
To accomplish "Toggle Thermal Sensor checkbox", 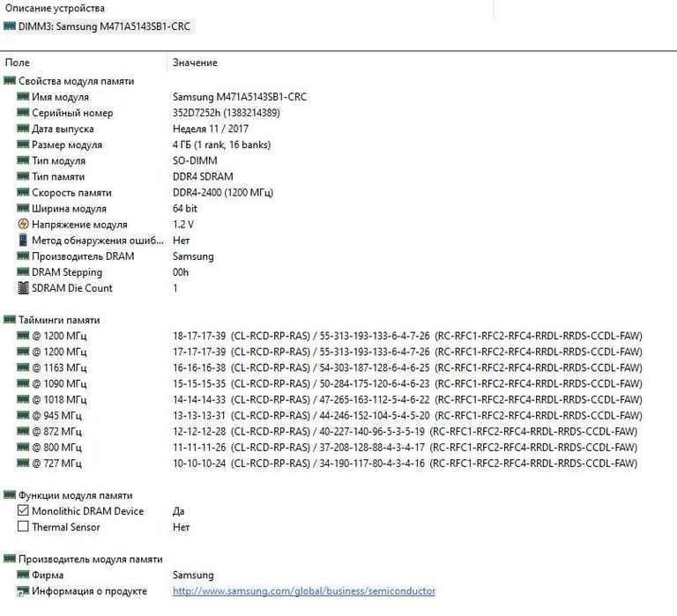I will [23, 527].
